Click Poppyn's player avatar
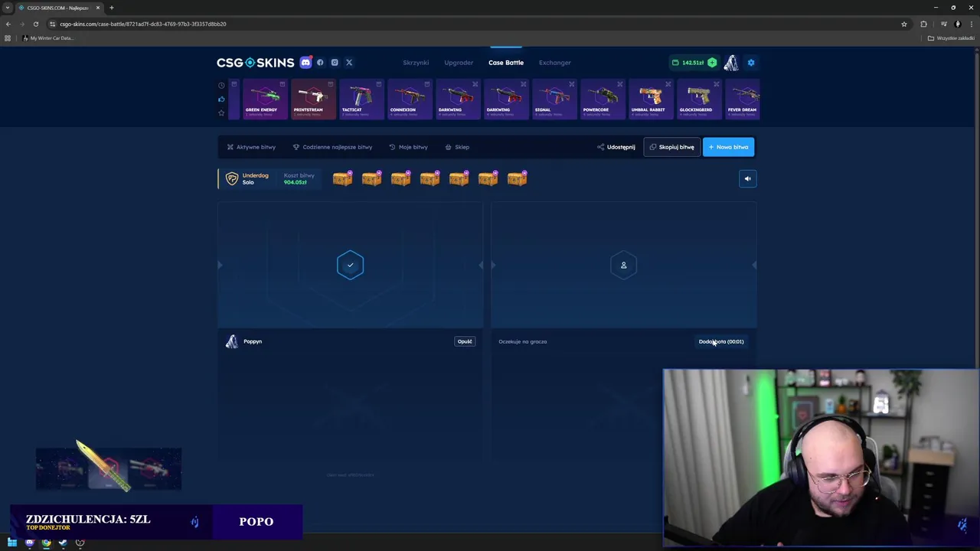Viewport: 980px width, 551px height. click(x=232, y=341)
